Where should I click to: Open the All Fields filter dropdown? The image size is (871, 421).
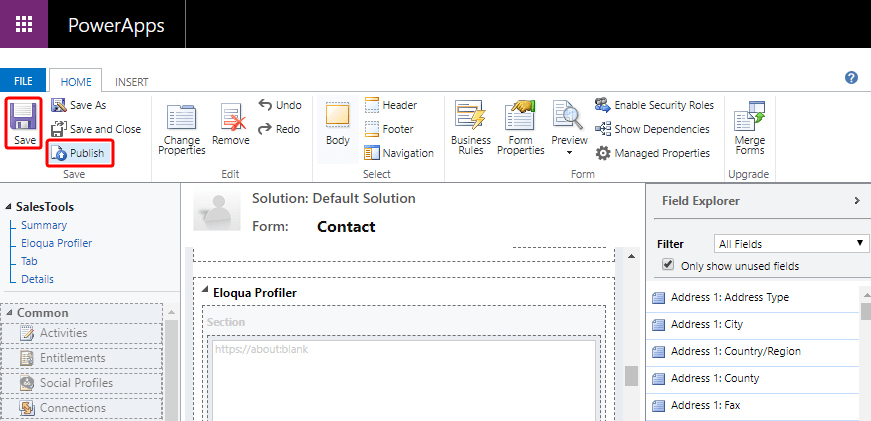pyautogui.click(x=791, y=243)
